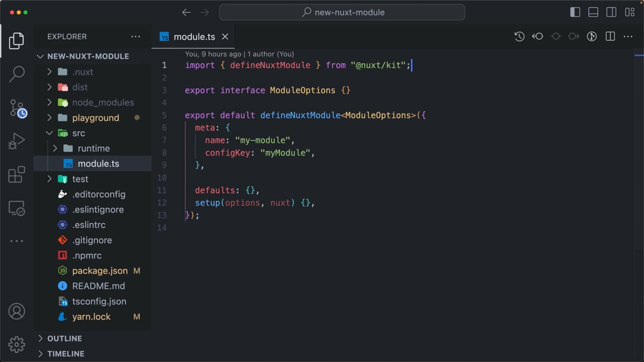Viewport: 644px width, 362px height.
Task: Toggle primary side bar layout icon
Action: (x=575, y=12)
